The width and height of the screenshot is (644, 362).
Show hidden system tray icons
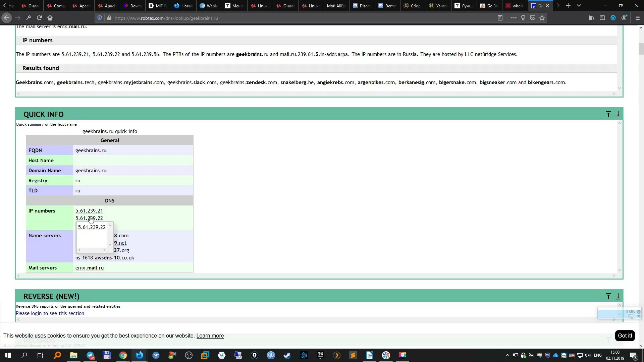(507, 355)
